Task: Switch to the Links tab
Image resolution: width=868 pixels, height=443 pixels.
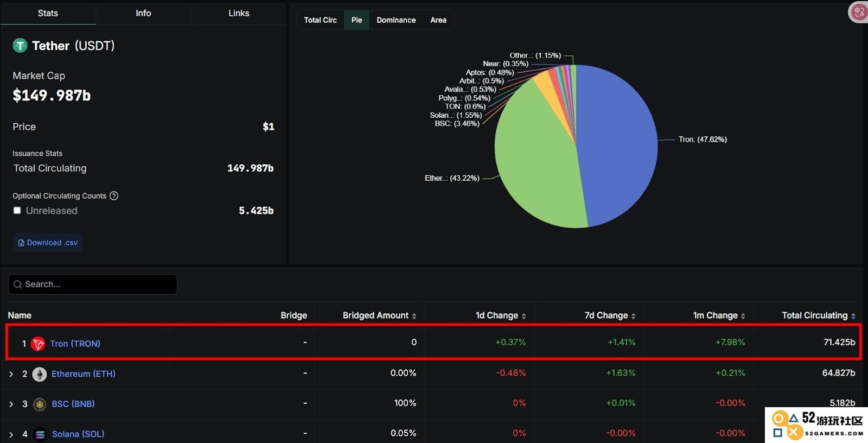Action: pos(239,13)
